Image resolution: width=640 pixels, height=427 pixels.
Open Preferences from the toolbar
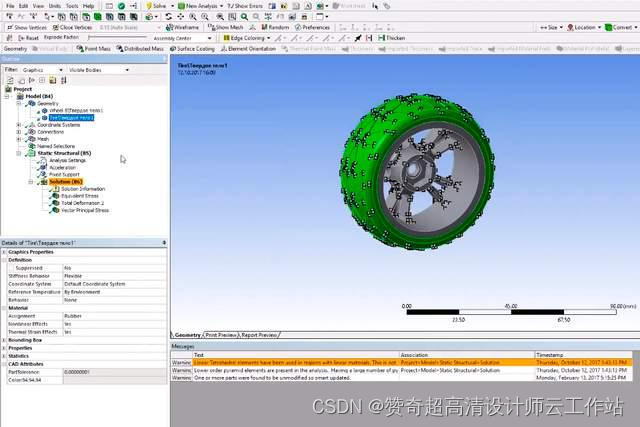(x=312, y=27)
